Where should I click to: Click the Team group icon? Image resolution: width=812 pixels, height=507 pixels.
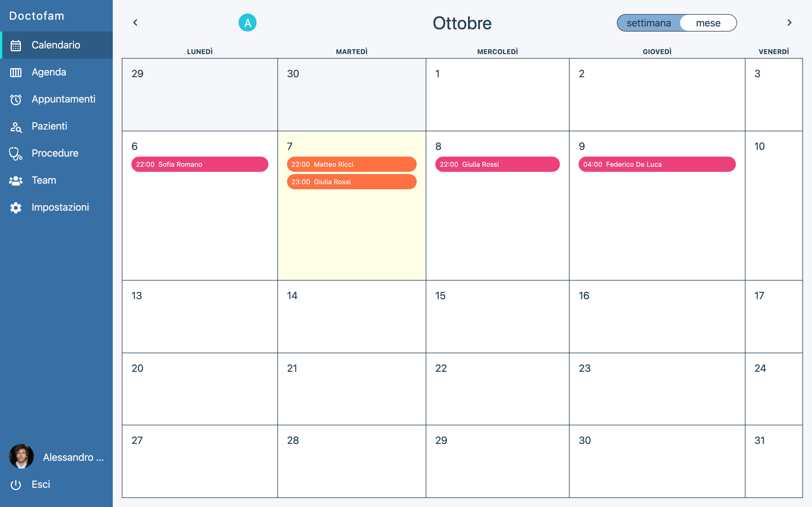[x=16, y=181]
